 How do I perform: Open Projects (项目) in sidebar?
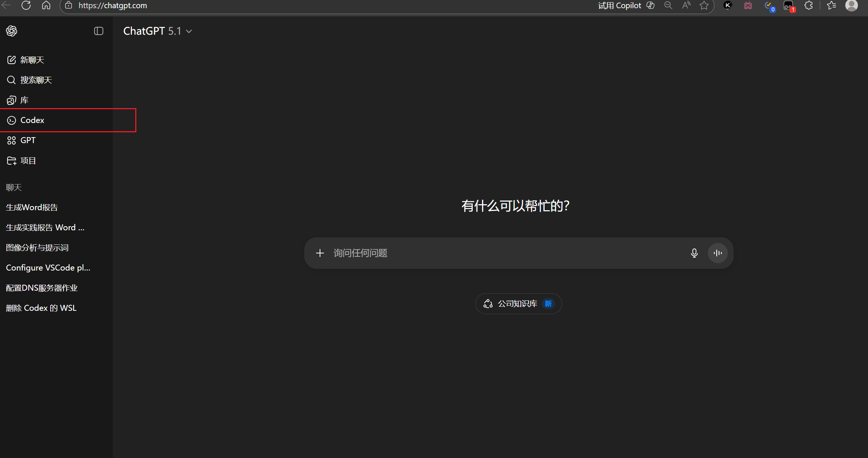[x=28, y=161]
